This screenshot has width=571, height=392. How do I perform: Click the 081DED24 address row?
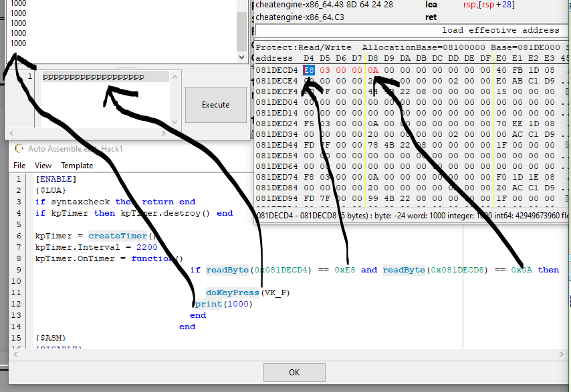pos(277,124)
